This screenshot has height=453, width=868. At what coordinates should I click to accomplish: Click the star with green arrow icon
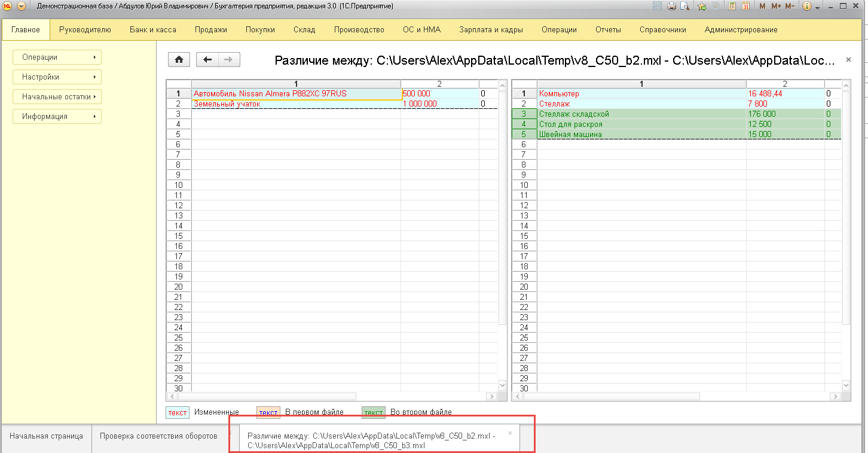click(702, 6)
